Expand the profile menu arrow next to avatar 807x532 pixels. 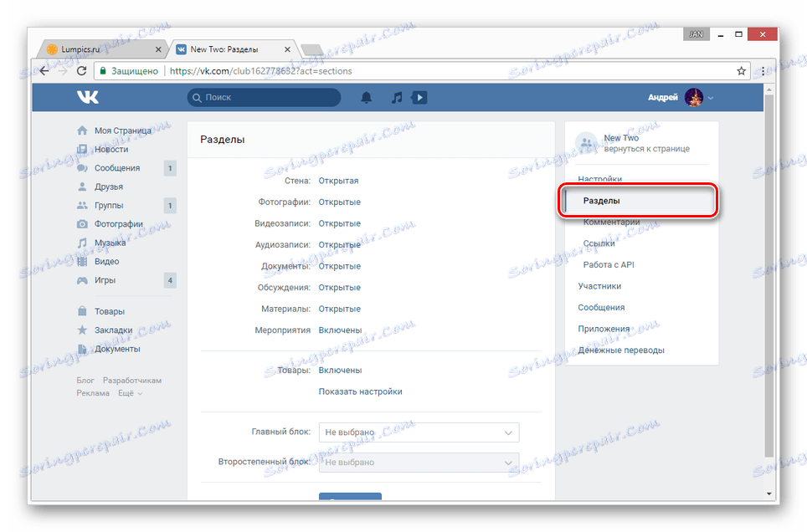pyautogui.click(x=711, y=98)
